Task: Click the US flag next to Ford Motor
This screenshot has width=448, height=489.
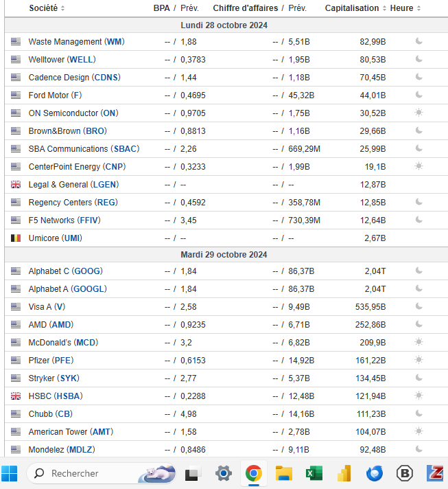Action: click(16, 95)
